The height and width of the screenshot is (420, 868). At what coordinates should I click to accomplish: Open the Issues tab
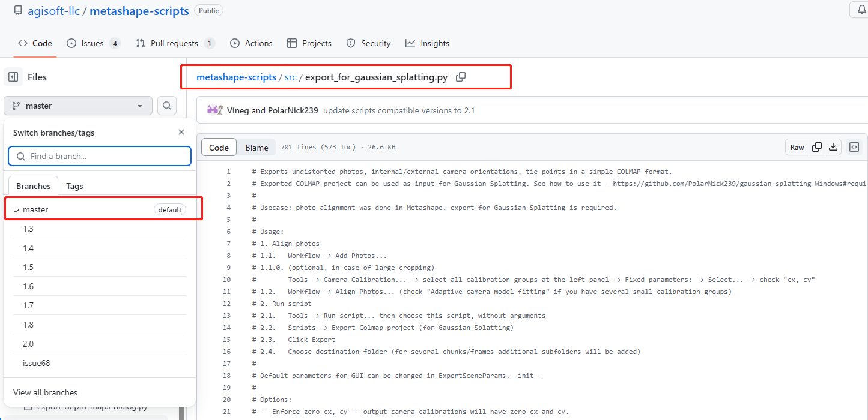point(93,43)
